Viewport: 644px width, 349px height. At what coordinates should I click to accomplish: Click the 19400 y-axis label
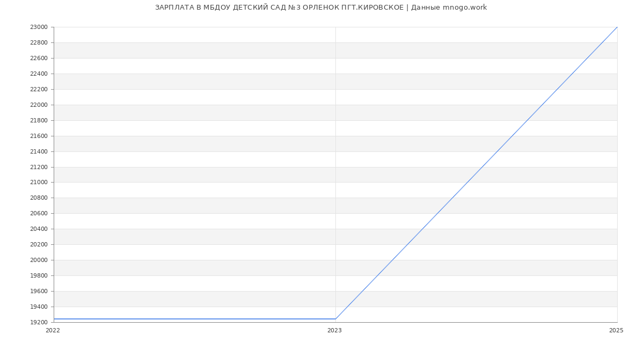coord(39,307)
